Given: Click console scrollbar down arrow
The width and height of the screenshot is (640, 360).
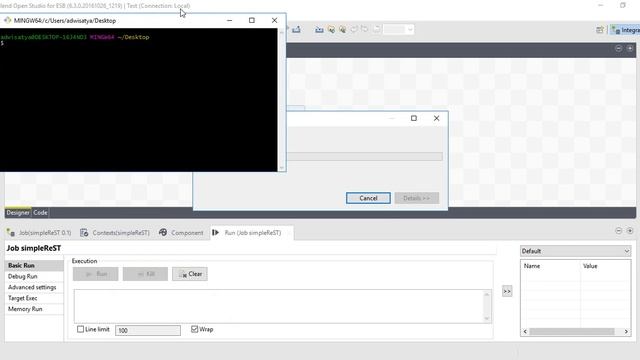Looking at the screenshot, I should point(487,318).
